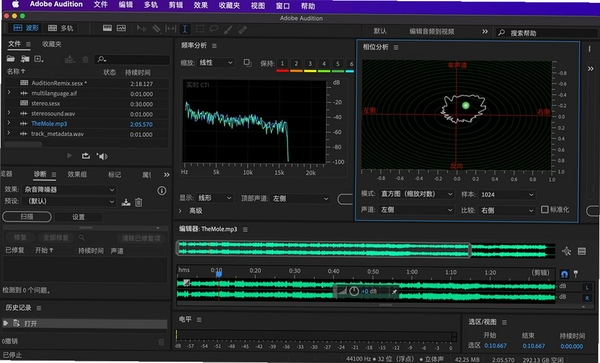Toggle left channel L button
This screenshot has height=363, width=600.
587,287
